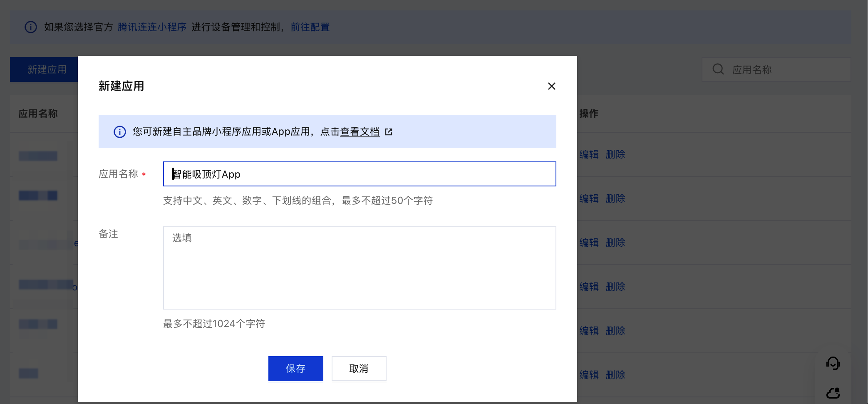868x404 pixels.
Task: Click the info icon in the top notice bar
Action: coord(31,27)
